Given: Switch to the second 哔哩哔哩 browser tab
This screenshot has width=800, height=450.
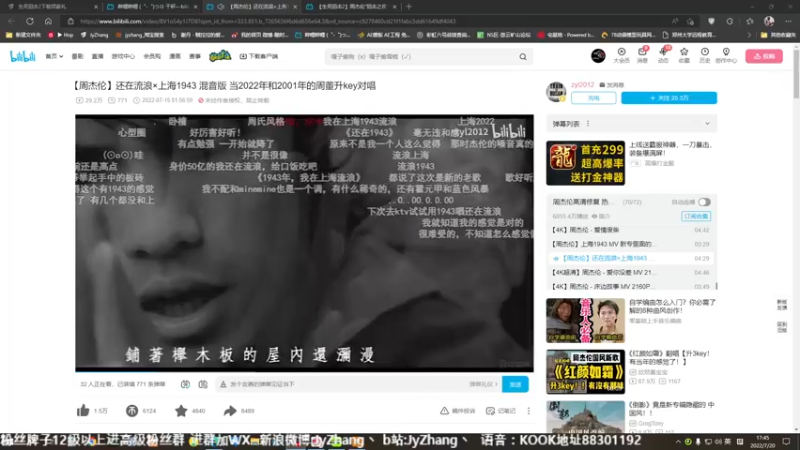Looking at the screenshot, I should pyautogui.click(x=152, y=7).
